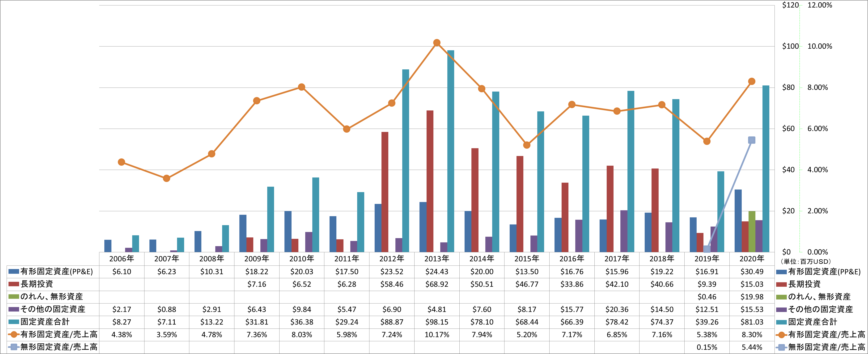The height and width of the screenshot is (354, 868).
Task: Click the right legend 長期投資 entry
Action: click(799, 284)
